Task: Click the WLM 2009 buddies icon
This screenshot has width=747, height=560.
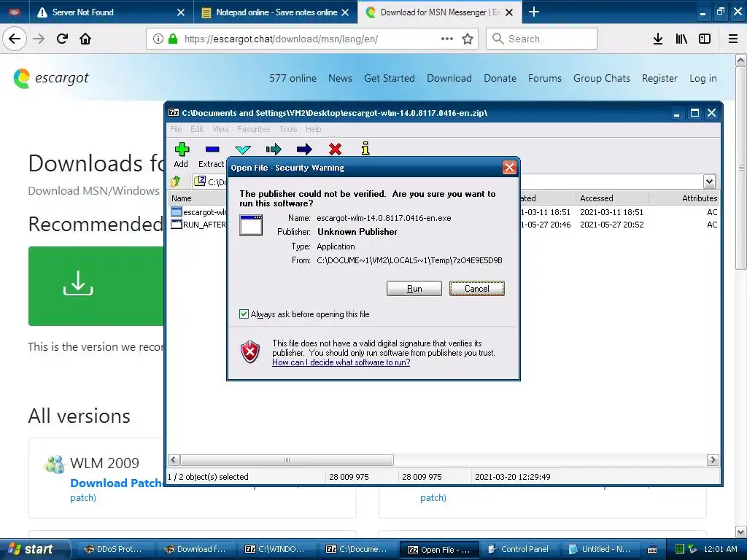Action: (54, 464)
